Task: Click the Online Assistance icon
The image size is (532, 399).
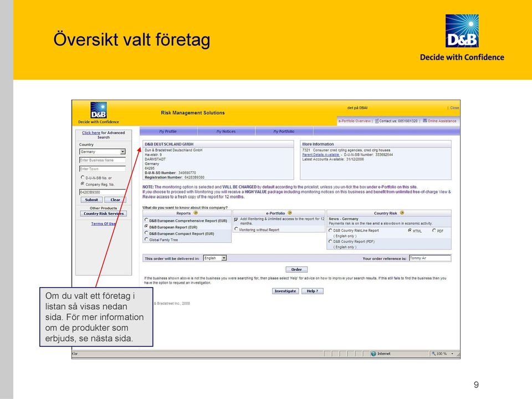Action: pyautogui.click(x=424, y=121)
